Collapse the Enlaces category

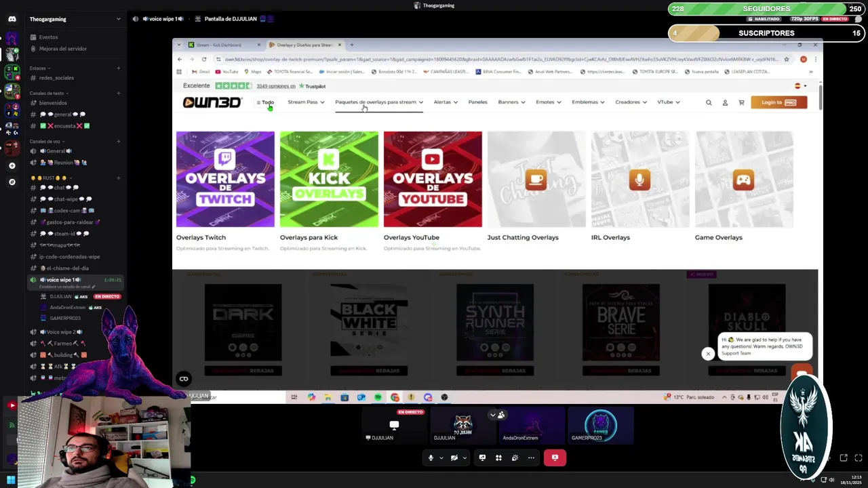tap(39, 68)
